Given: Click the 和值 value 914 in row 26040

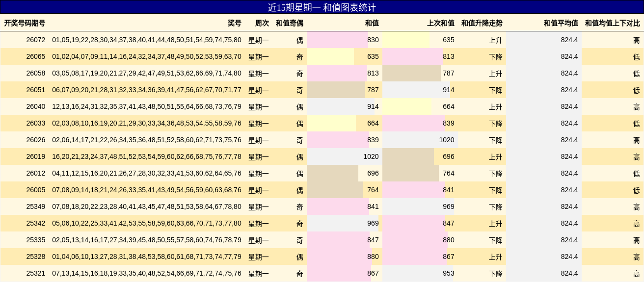Looking at the screenshot, I should [373, 106].
